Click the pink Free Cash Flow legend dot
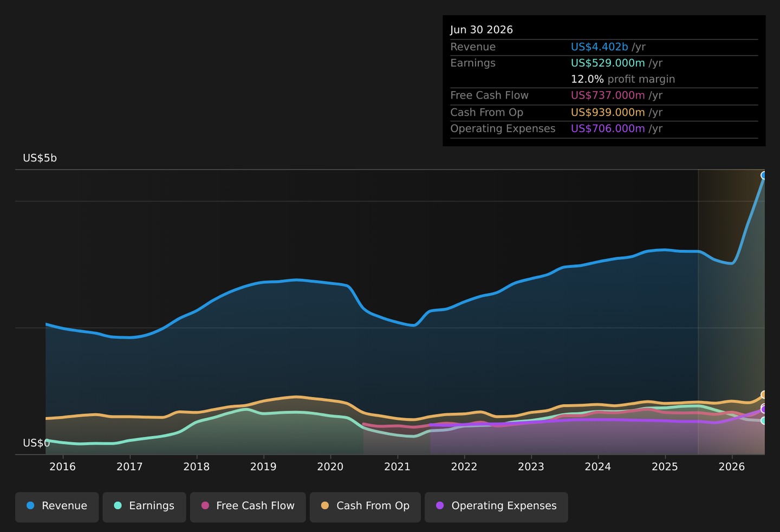780x532 pixels. 205,505
